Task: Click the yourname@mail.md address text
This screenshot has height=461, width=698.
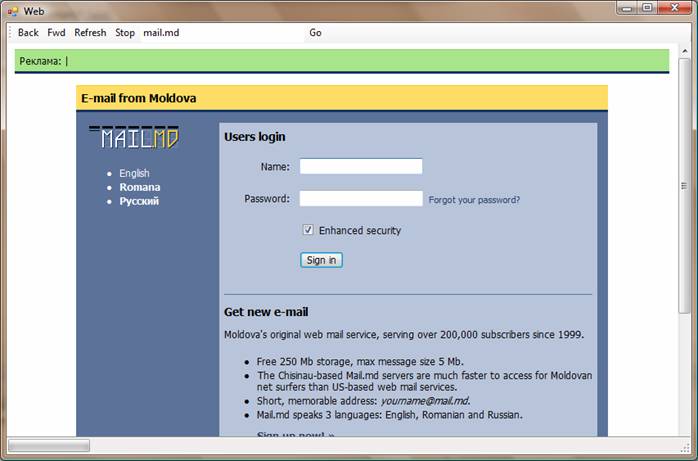Action: tap(425, 401)
